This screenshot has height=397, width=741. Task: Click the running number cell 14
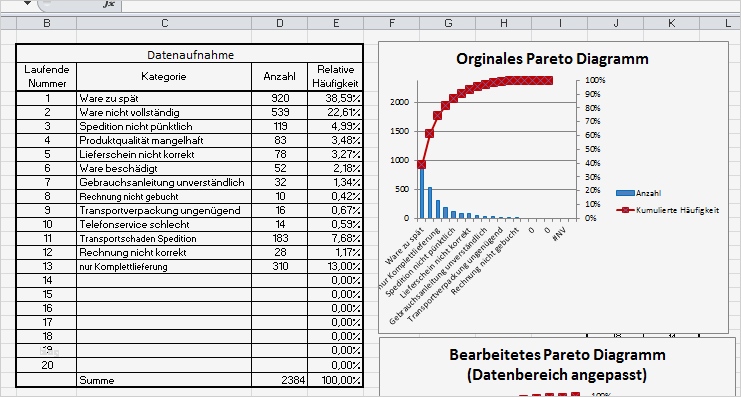click(x=46, y=281)
